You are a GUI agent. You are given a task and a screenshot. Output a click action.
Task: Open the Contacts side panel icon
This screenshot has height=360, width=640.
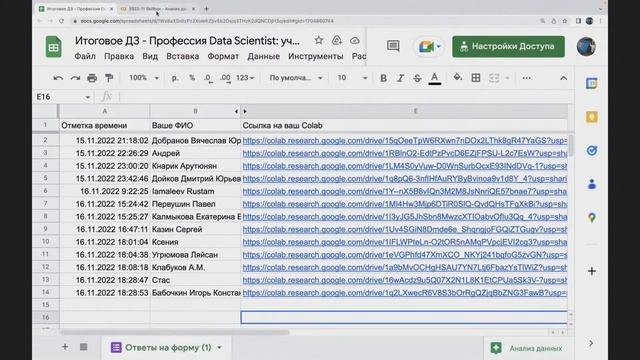pos(592,184)
